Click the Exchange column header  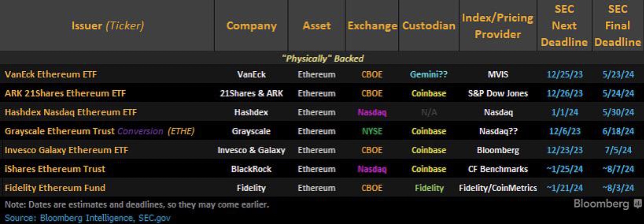[372, 26]
